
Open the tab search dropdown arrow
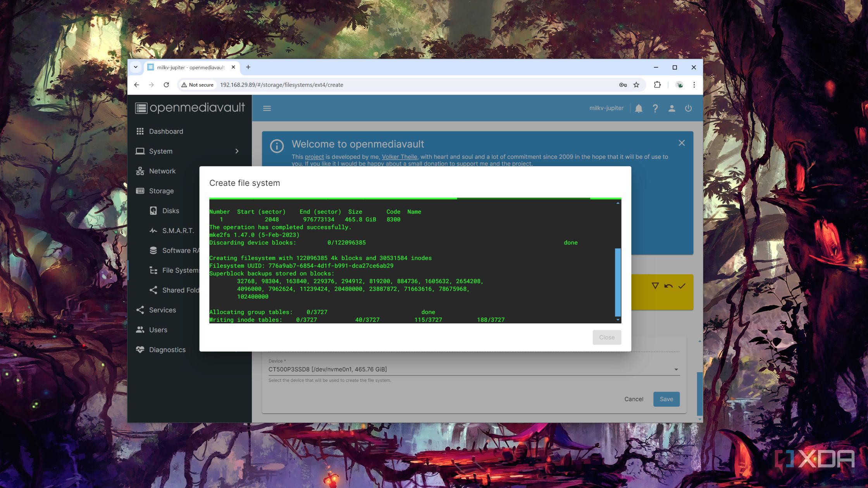click(x=136, y=67)
